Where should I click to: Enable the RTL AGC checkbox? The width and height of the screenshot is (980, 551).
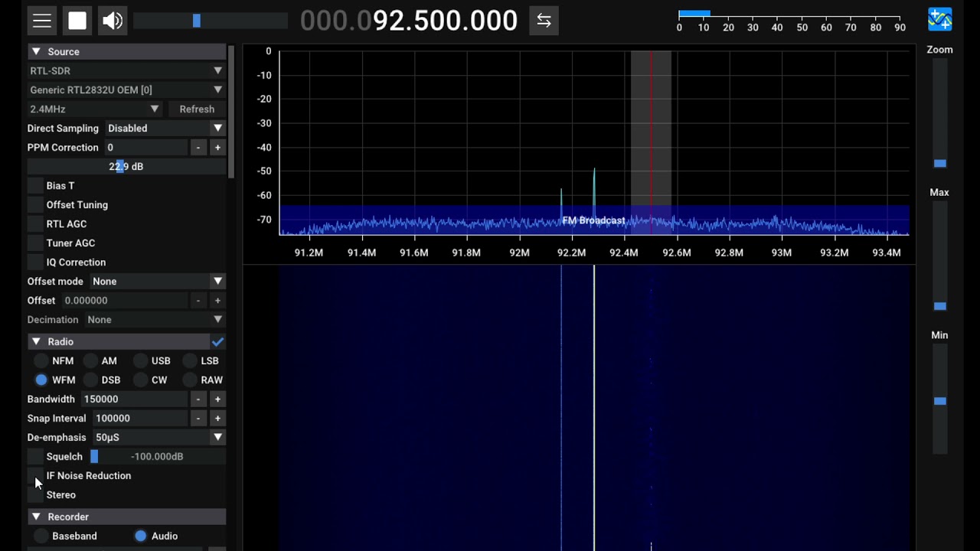coord(35,223)
